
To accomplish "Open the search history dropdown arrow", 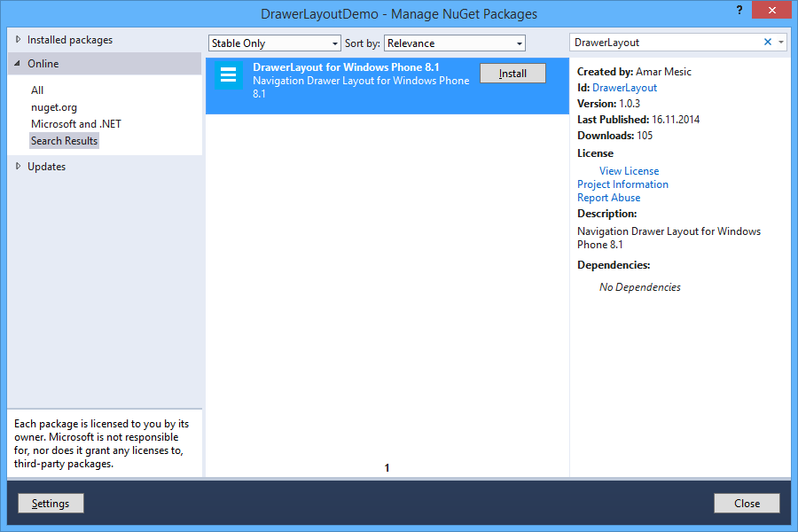I will pyautogui.click(x=780, y=43).
